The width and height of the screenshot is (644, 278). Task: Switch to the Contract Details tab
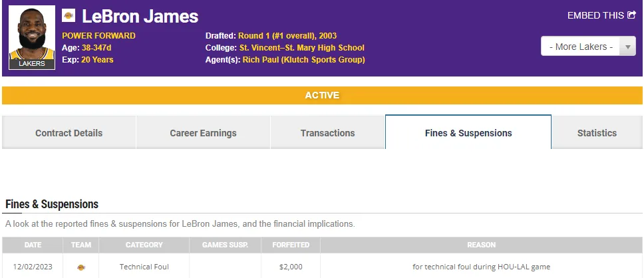point(69,133)
